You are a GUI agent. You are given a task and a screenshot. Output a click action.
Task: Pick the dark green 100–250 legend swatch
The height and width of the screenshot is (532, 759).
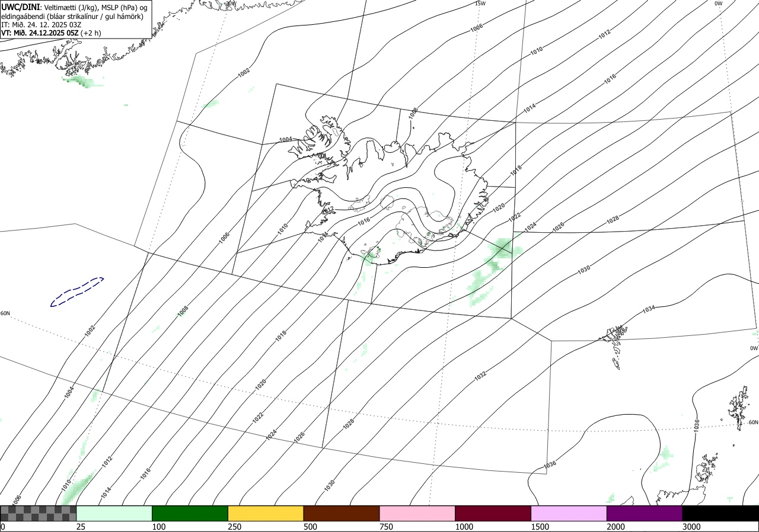(190, 513)
